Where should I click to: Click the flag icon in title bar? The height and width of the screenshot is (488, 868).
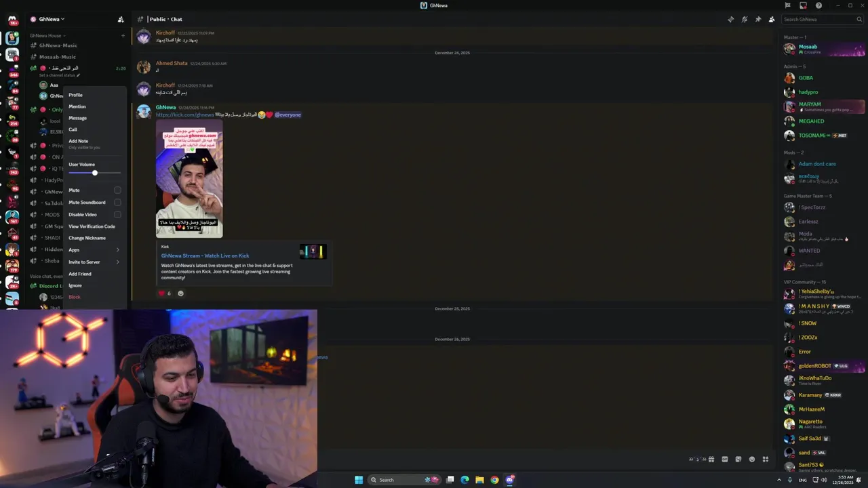click(x=787, y=5)
